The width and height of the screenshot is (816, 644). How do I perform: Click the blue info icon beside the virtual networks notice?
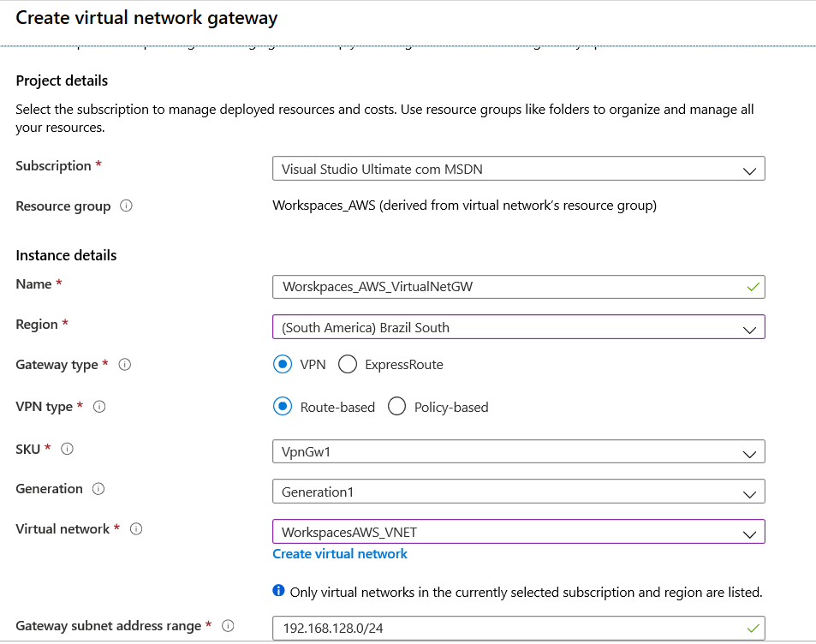coord(278,590)
